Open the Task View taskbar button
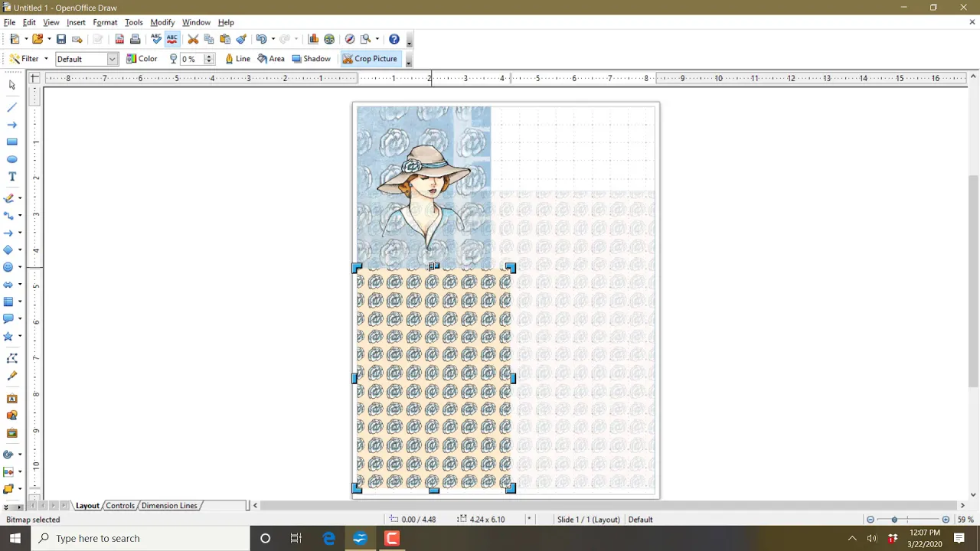Screen dimensions: 980x551 pos(296,538)
